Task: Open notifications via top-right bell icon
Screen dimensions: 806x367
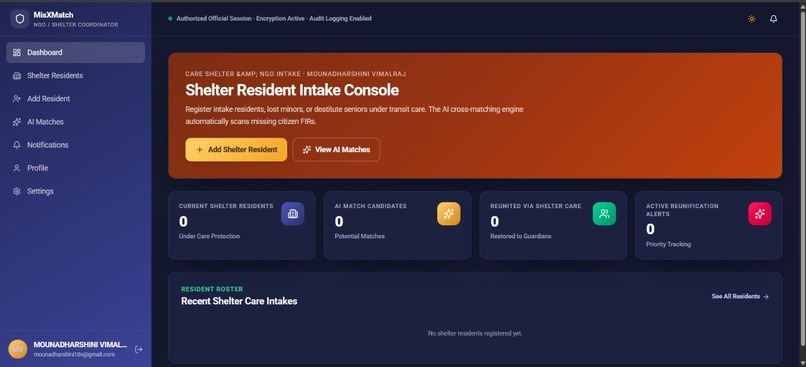Action: (773, 19)
